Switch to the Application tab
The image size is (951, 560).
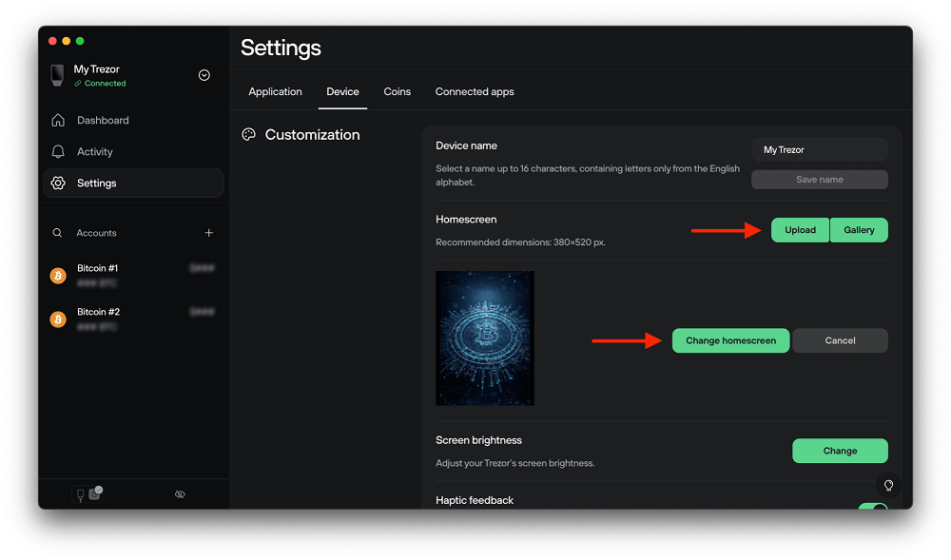[x=276, y=91]
